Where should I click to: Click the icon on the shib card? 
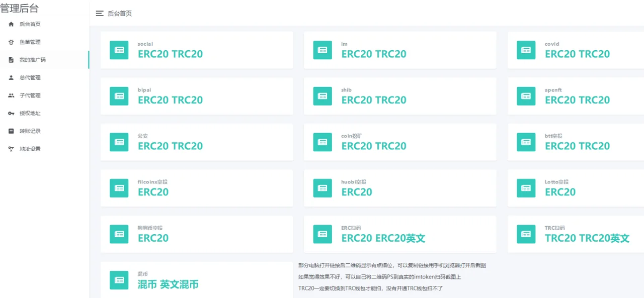[x=322, y=96]
